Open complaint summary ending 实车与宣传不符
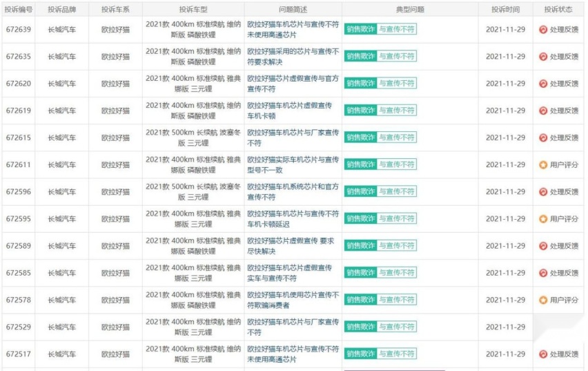 (289, 273)
